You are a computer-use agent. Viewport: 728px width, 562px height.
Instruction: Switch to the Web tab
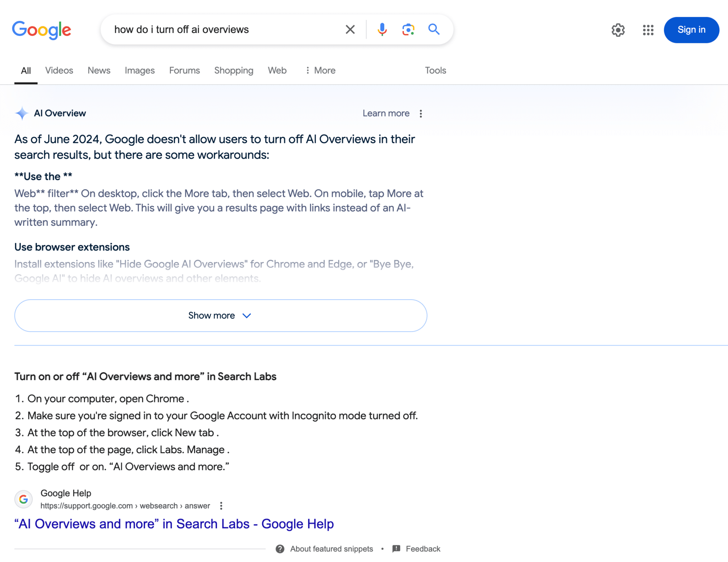277,70
